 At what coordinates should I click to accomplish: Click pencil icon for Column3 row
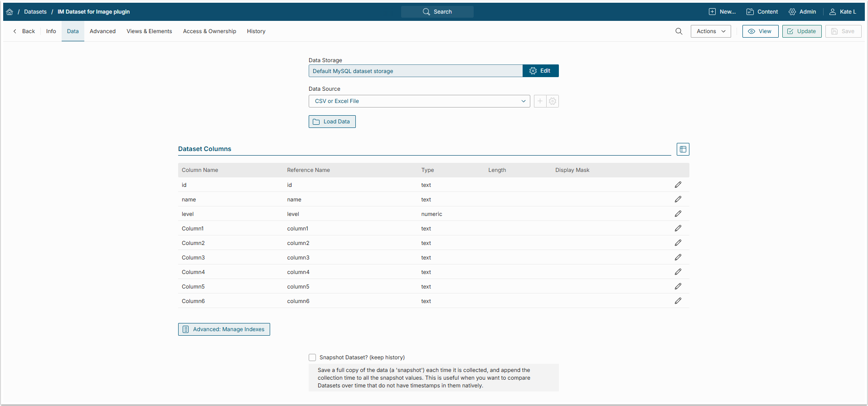click(678, 257)
